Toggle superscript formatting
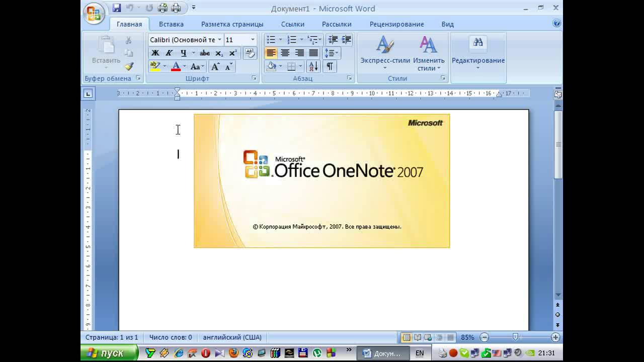The width and height of the screenshot is (644, 362). (x=232, y=53)
